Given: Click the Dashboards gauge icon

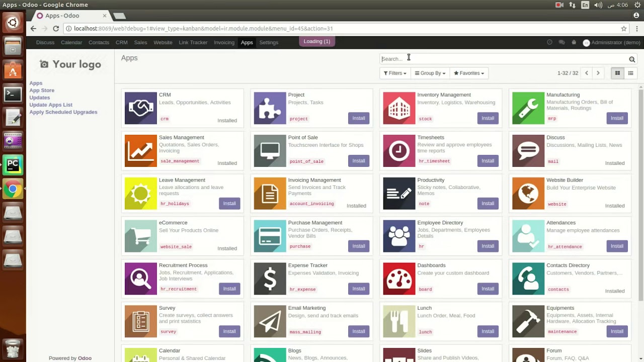Looking at the screenshot, I should [x=399, y=279].
